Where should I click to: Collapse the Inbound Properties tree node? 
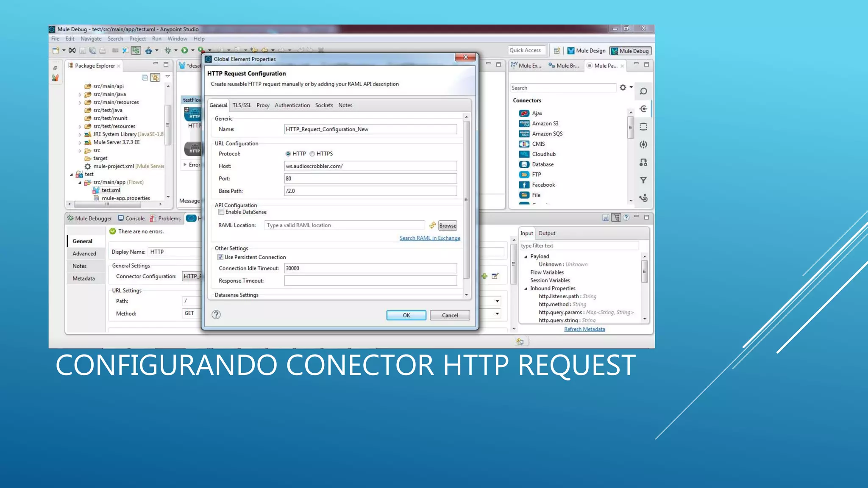[x=526, y=288]
